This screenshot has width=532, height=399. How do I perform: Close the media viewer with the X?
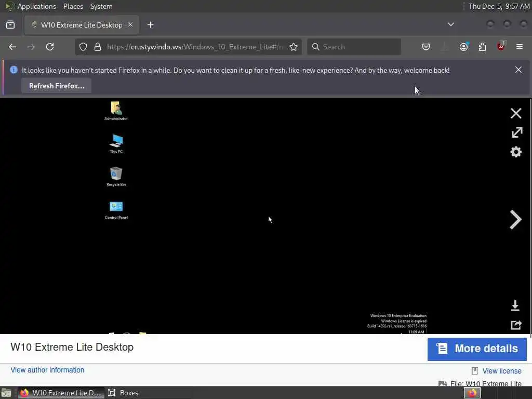pyautogui.click(x=516, y=113)
